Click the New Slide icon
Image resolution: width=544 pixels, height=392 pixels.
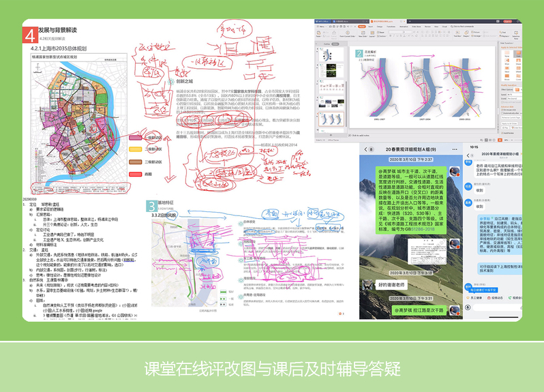point(363,33)
